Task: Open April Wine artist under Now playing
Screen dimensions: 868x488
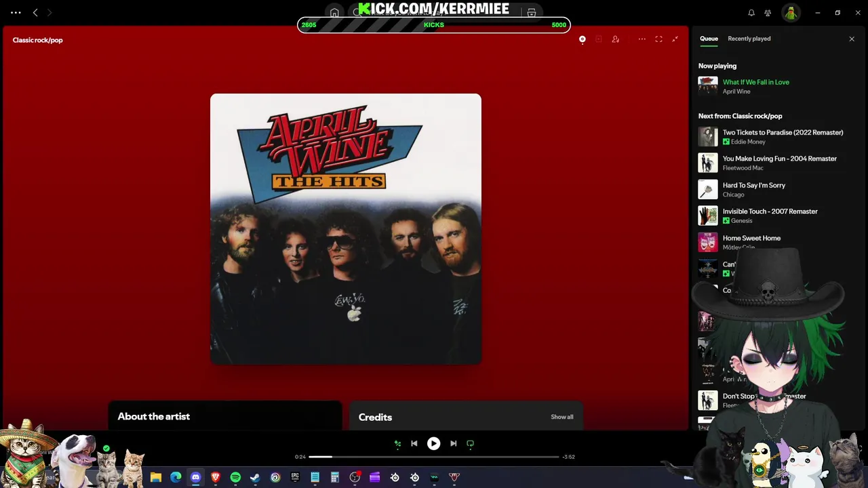Action: pos(736,91)
